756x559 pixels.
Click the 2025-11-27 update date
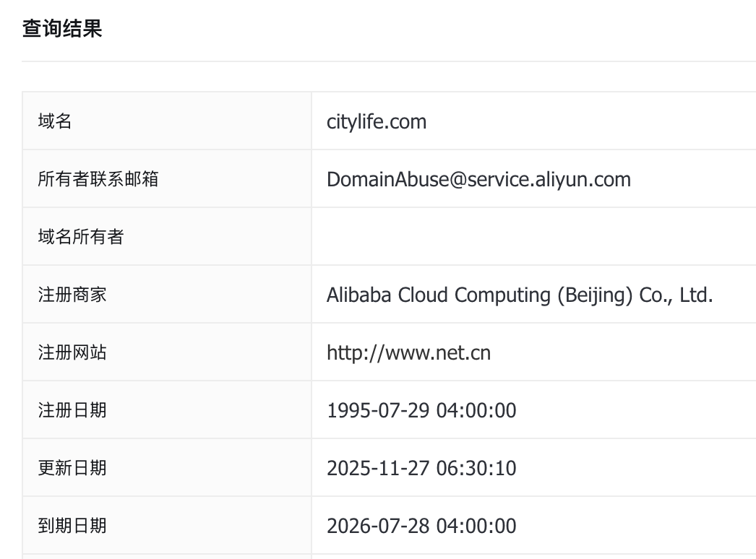tap(379, 468)
